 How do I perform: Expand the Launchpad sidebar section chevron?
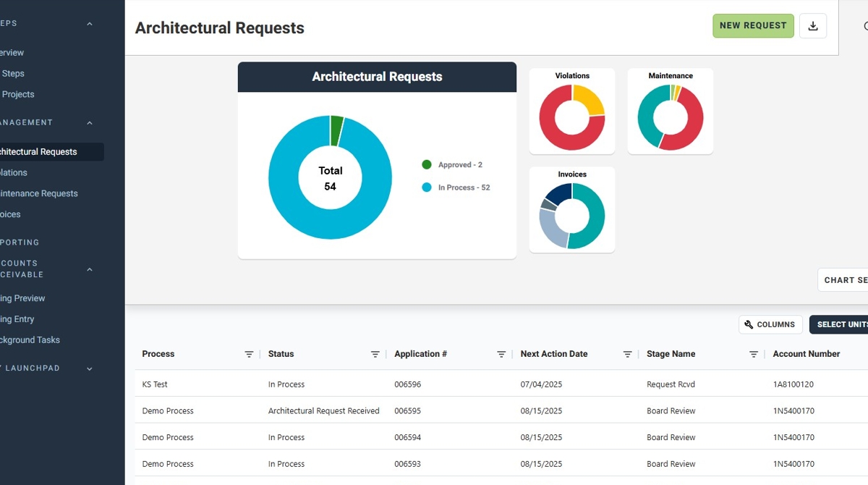pyautogui.click(x=90, y=369)
